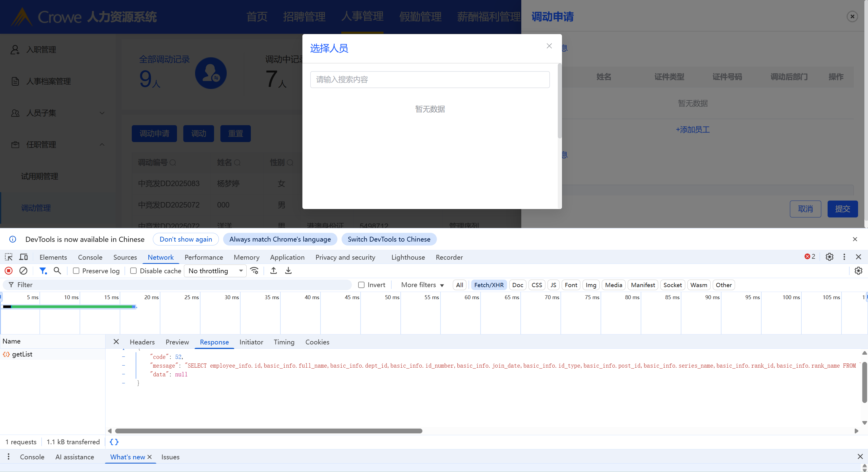Screen dimensions: 868x472
Task: Click Switch DevTools to Chinese button
Action: (389, 239)
